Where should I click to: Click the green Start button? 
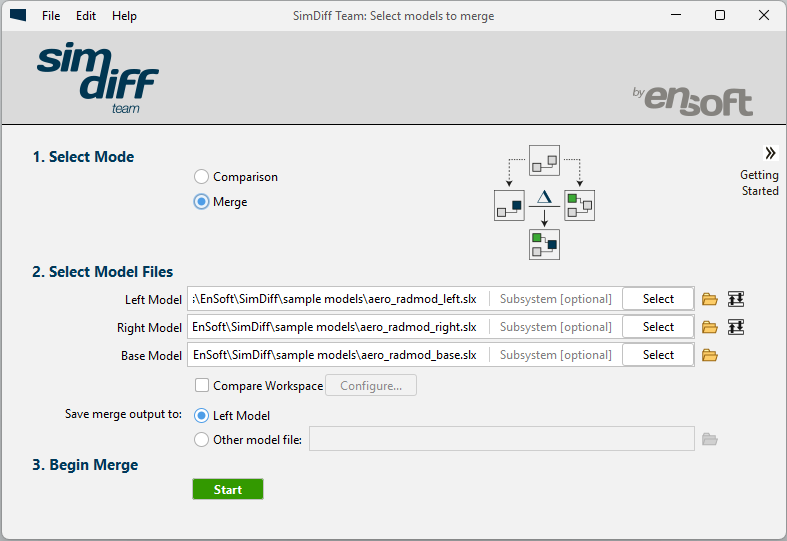click(x=228, y=489)
